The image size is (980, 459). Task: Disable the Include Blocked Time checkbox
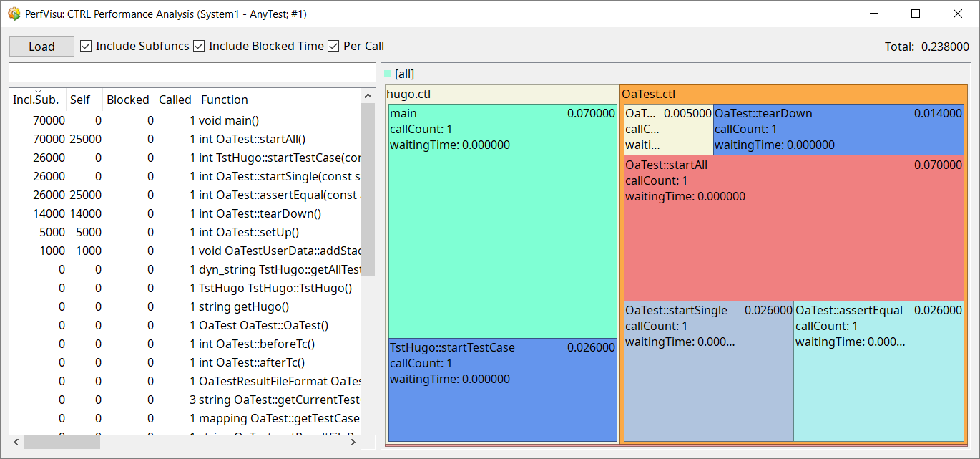pyautogui.click(x=200, y=46)
